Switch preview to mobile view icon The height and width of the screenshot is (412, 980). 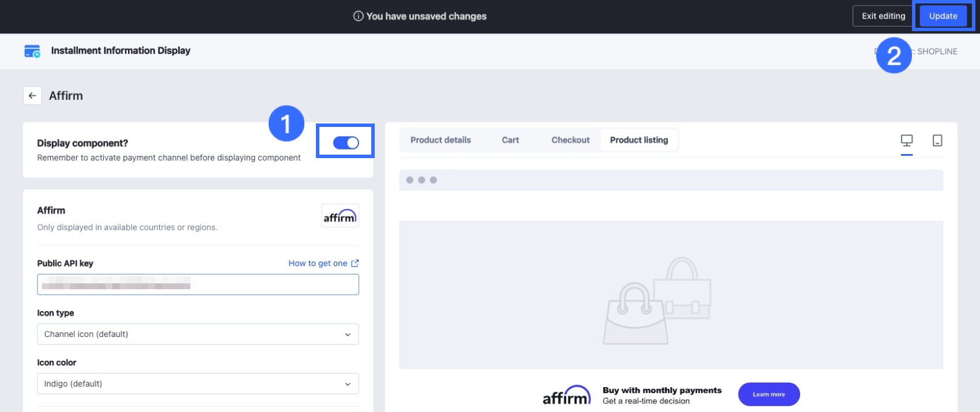937,140
